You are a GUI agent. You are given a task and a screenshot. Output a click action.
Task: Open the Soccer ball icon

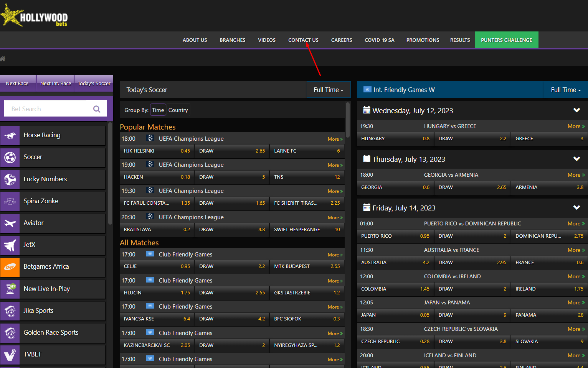pos(10,157)
